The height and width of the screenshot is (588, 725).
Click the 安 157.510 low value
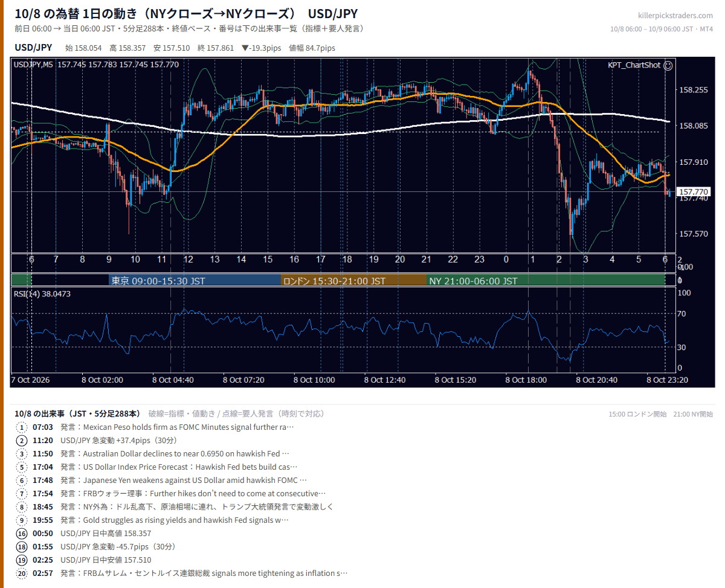tap(172, 48)
